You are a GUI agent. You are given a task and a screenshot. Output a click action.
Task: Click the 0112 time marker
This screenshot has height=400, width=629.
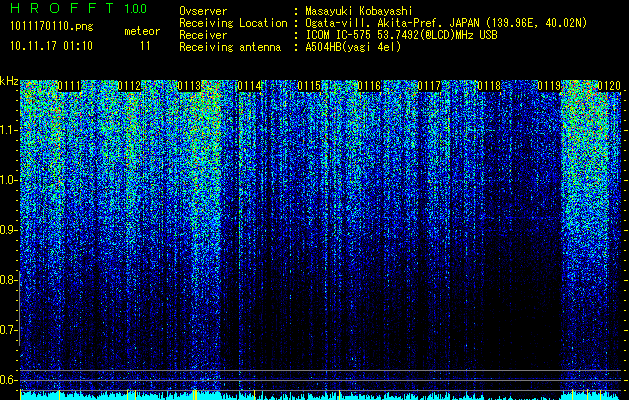coord(129,86)
